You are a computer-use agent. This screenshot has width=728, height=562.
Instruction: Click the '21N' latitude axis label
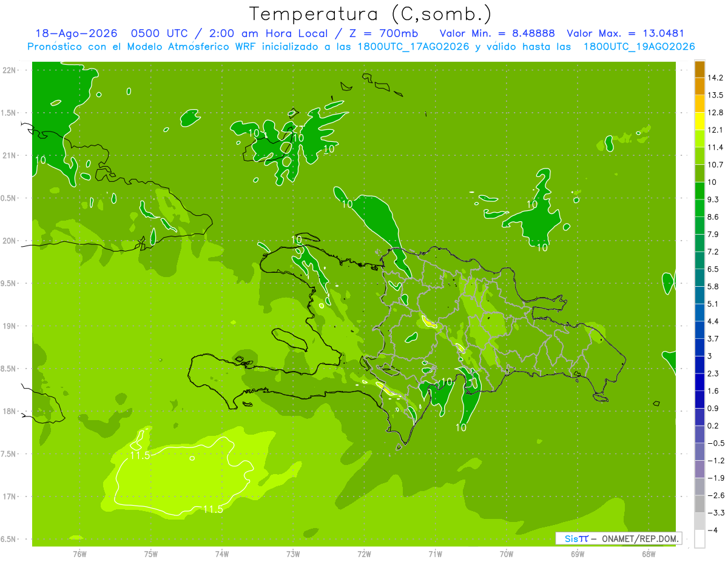pos(9,156)
